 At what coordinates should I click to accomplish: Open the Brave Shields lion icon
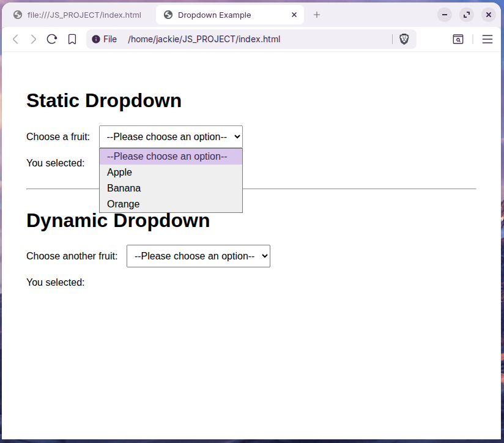coord(404,39)
